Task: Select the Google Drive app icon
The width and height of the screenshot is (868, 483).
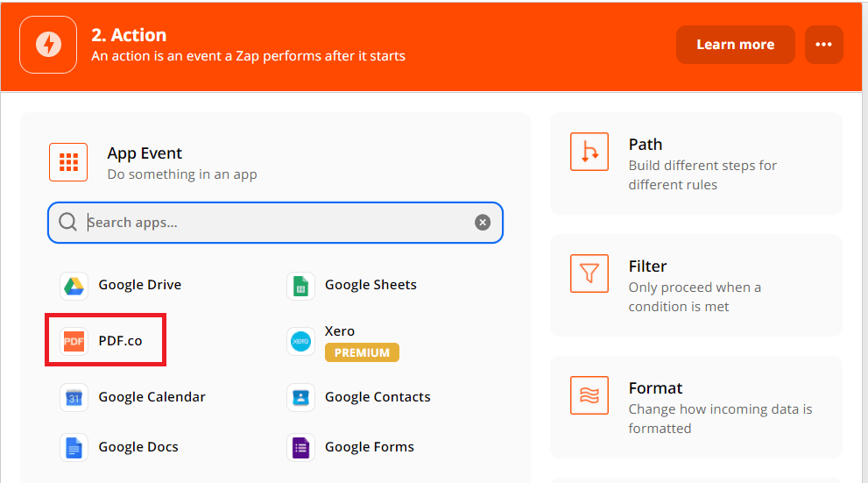Action: point(74,286)
